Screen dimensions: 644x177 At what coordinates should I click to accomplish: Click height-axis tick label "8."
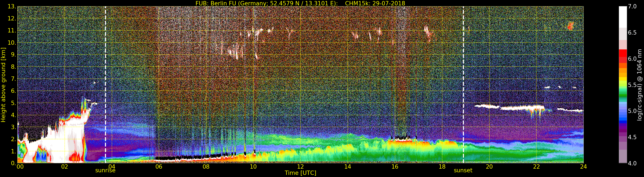[13, 67]
